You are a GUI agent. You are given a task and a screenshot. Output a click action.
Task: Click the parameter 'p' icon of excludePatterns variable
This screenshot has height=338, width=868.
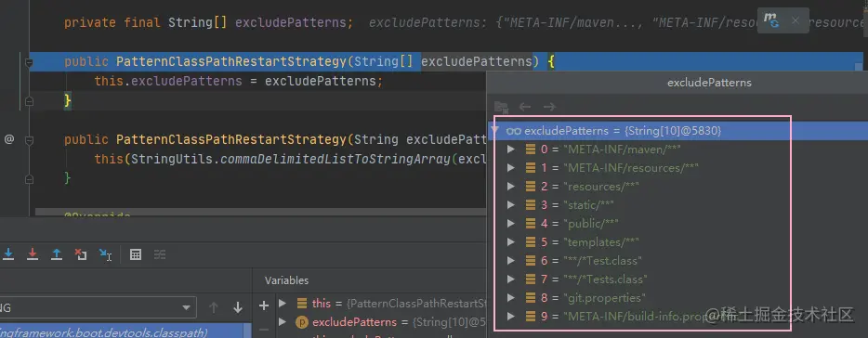(302, 322)
